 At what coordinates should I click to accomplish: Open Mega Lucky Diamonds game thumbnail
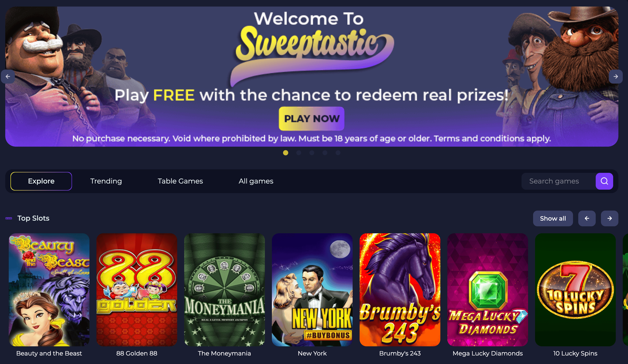487,290
